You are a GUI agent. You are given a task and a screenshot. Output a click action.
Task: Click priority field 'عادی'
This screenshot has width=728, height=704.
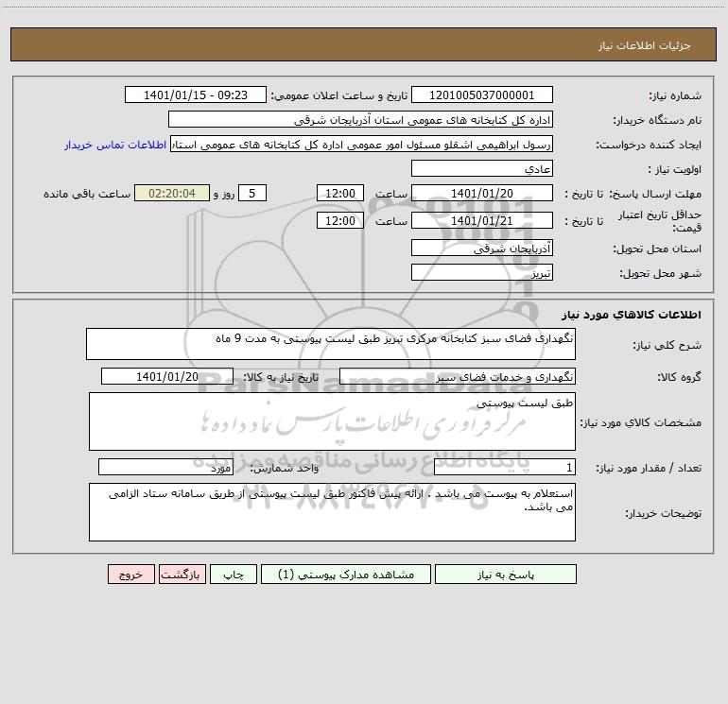pyautogui.click(x=482, y=168)
